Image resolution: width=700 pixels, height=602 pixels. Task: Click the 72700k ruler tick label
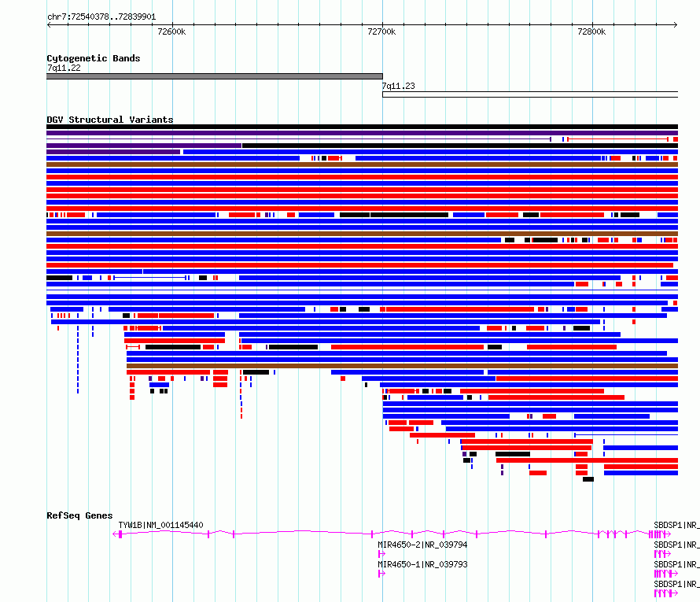coord(381,31)
